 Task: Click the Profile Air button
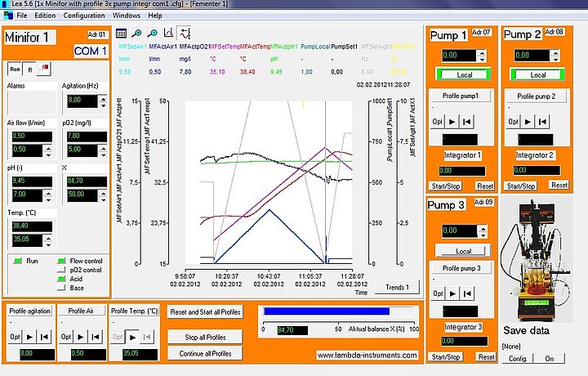click(x=81, y=311)
